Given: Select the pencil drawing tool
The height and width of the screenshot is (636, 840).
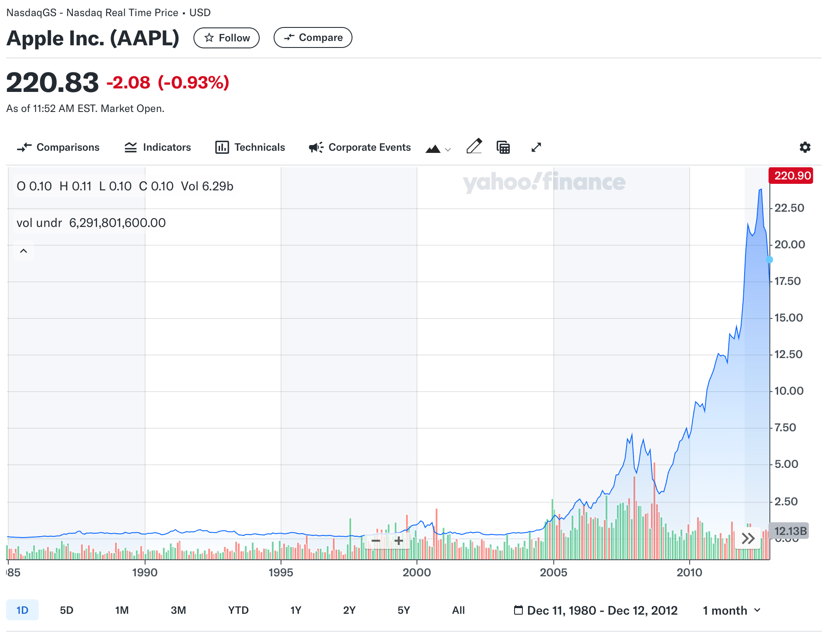Looking at the screenshot, I should pos(474,146).
